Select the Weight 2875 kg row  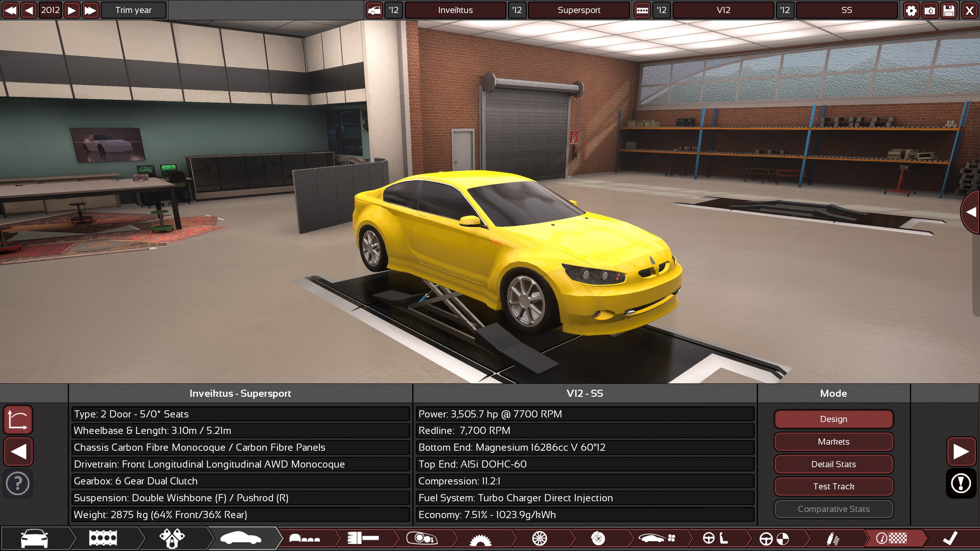coord(240,515)
